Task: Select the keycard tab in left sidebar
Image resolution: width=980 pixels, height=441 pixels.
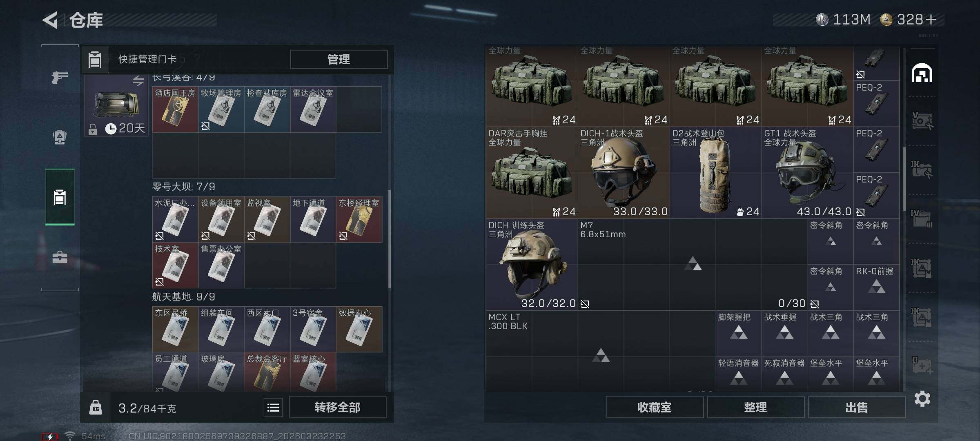Action: (60, 197)
